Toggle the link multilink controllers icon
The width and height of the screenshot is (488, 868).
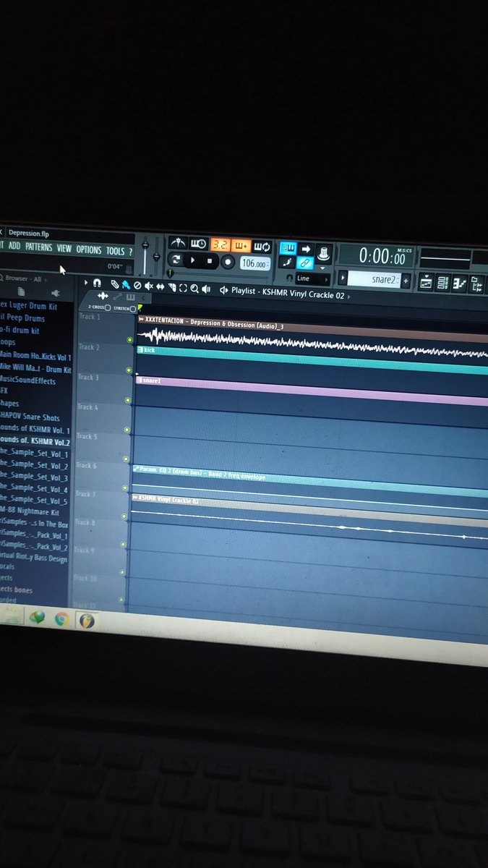tap(305, 263)
